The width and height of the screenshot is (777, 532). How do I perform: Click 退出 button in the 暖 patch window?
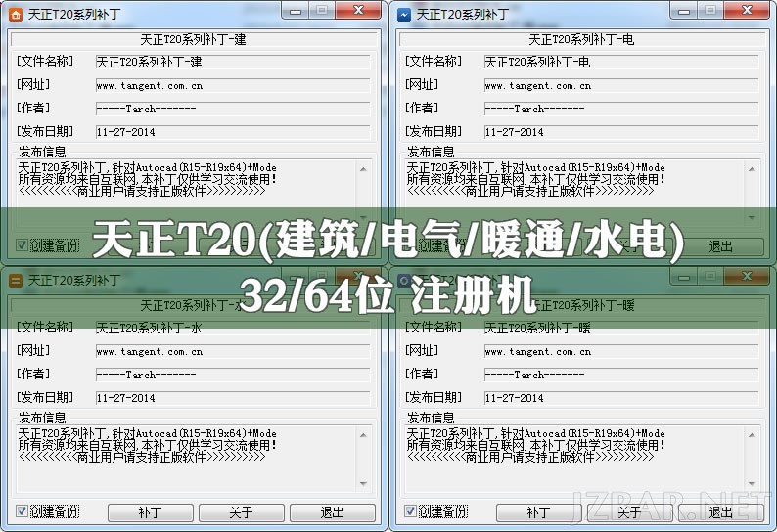click(721, 512)
